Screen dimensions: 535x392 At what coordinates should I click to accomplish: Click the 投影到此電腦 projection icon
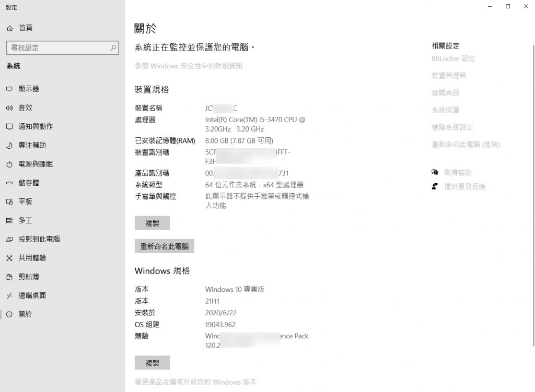[9, 239]
